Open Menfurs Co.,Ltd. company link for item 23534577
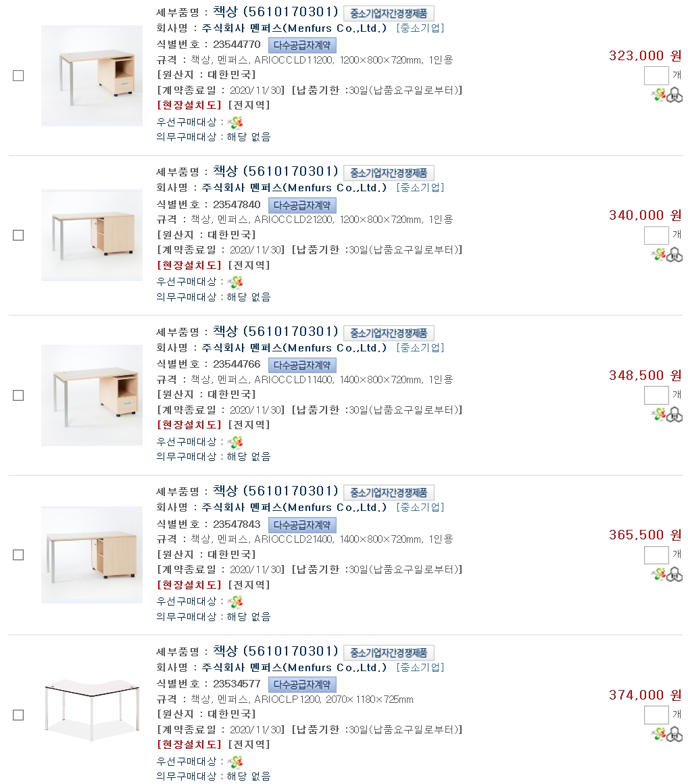This screenshot has height=784, width=688. (x=295, y=668)
